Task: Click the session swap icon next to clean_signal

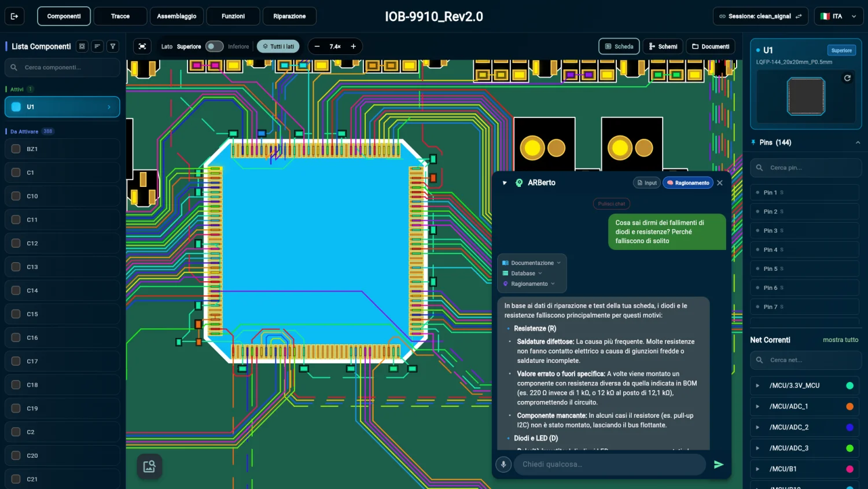Action: [x=799, y=16]
